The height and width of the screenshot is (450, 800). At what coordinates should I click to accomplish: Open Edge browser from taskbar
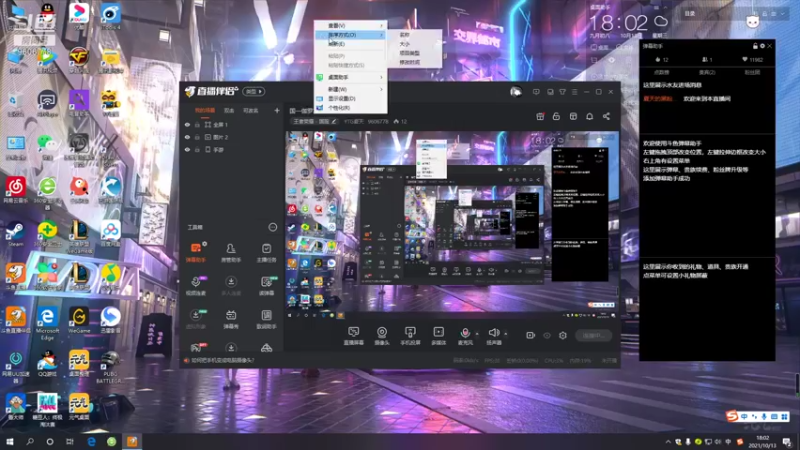tap(91, 442)
